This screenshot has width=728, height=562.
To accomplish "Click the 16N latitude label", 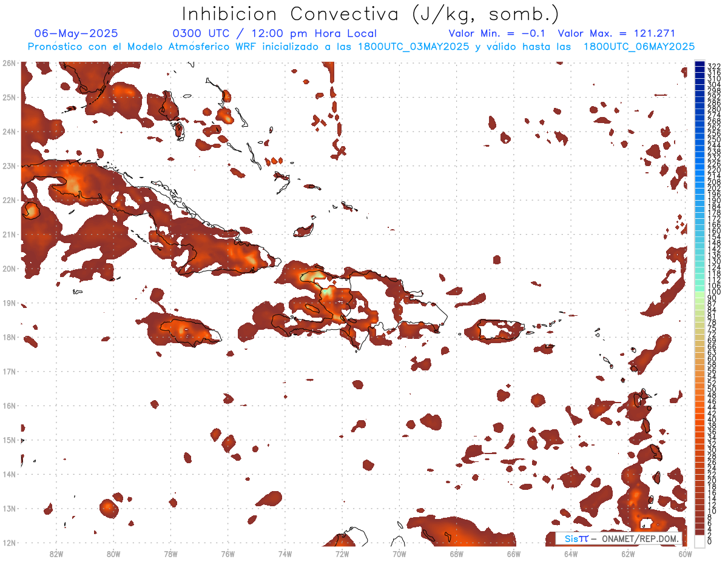I will (x=8, y=406).
